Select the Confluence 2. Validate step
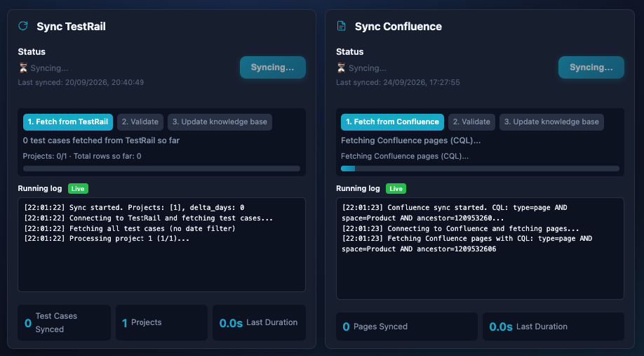644x356 pixels. (471, 122)
